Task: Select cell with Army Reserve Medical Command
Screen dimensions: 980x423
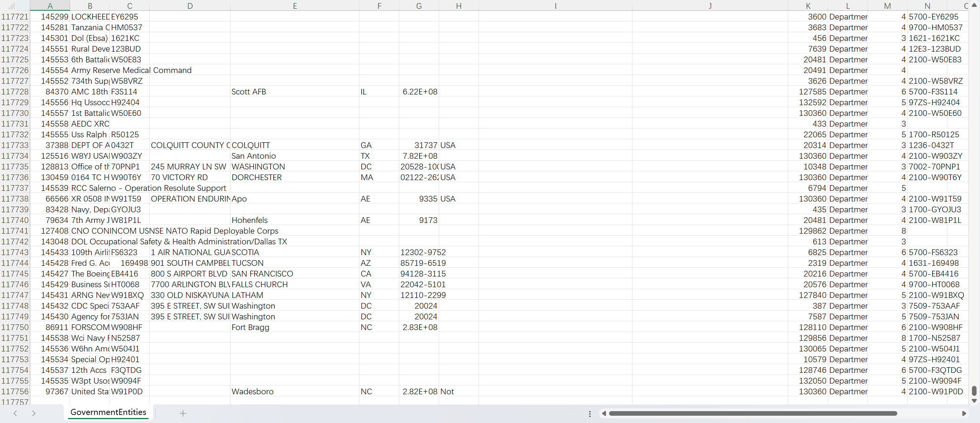Action: (90, 70)
